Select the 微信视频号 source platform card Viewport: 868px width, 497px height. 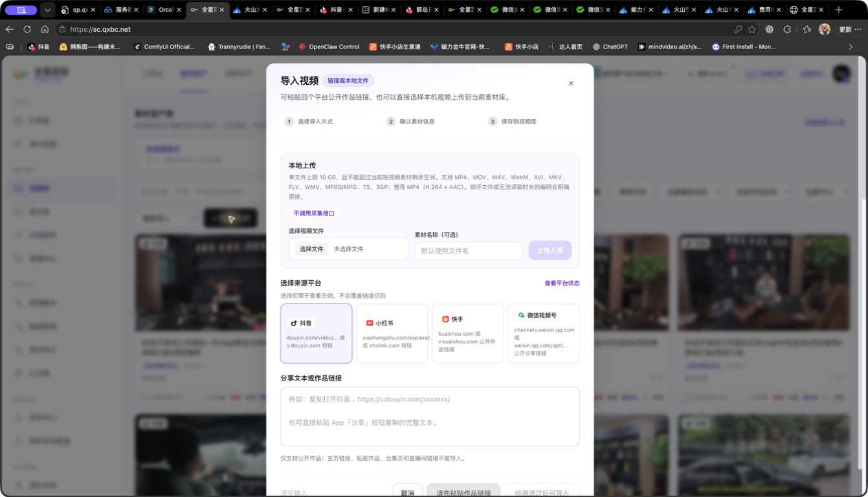pos(544,333)
